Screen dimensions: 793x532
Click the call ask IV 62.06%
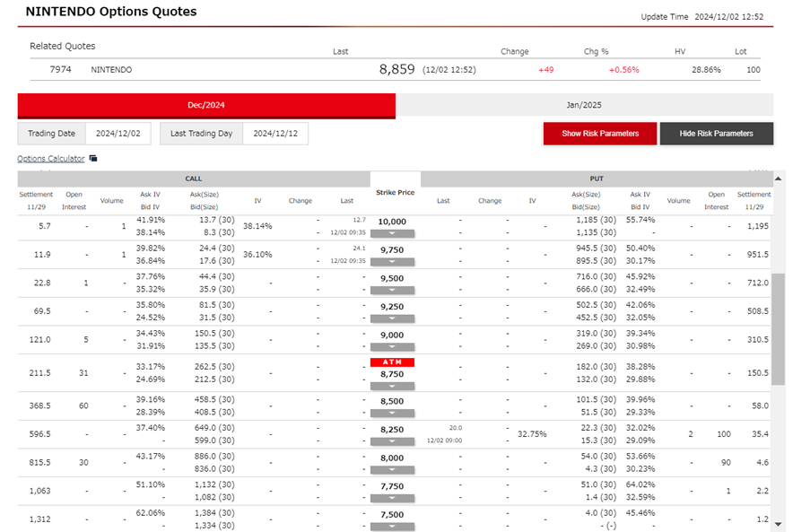(x=150, y=513)
